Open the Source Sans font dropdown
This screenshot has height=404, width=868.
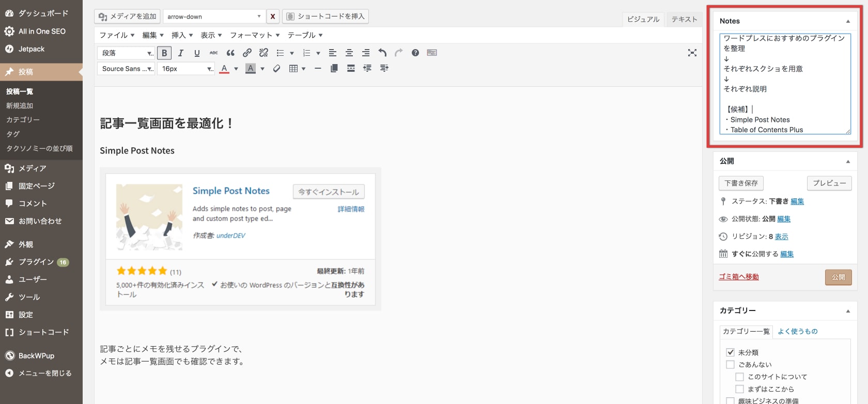coord(126,68)
